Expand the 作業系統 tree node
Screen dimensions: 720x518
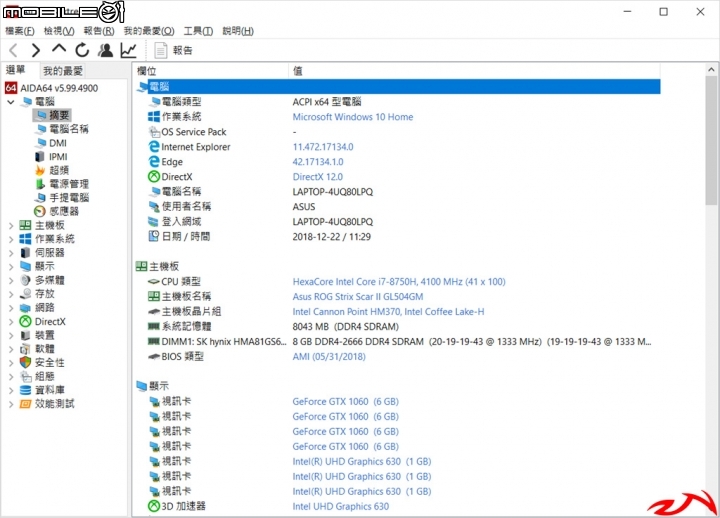pyautogui.click(x=11, y=239)
